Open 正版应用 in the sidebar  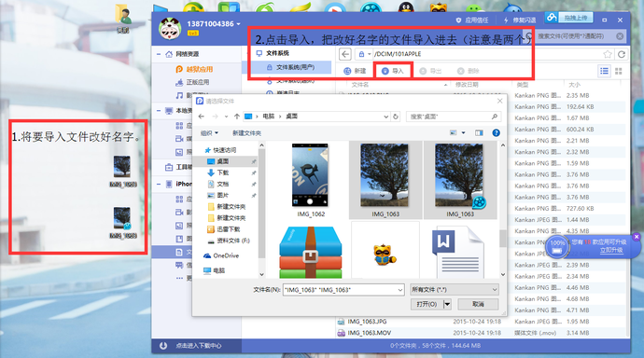[x=192, y=82]
